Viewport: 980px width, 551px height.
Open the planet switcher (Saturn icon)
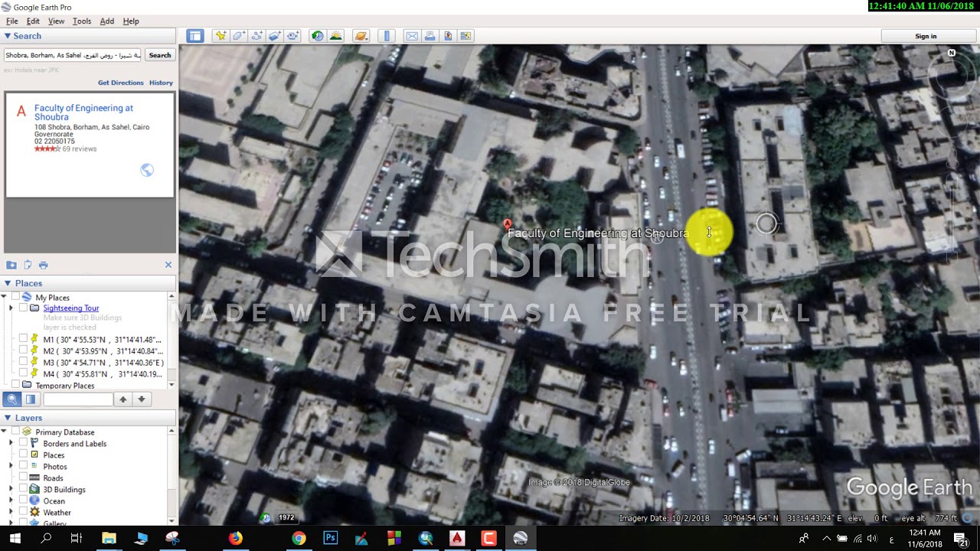pyautogui.click(x=361, y=36)
